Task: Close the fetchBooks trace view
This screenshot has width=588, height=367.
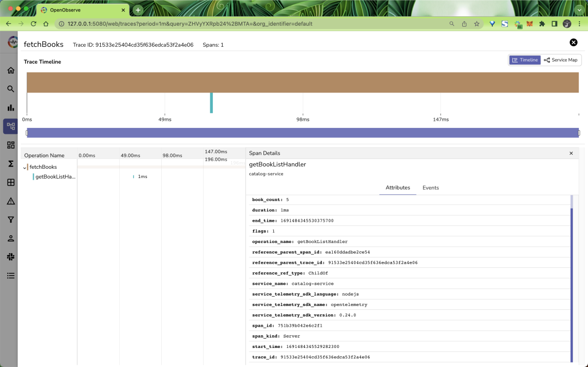Action: tap(573, 42)
